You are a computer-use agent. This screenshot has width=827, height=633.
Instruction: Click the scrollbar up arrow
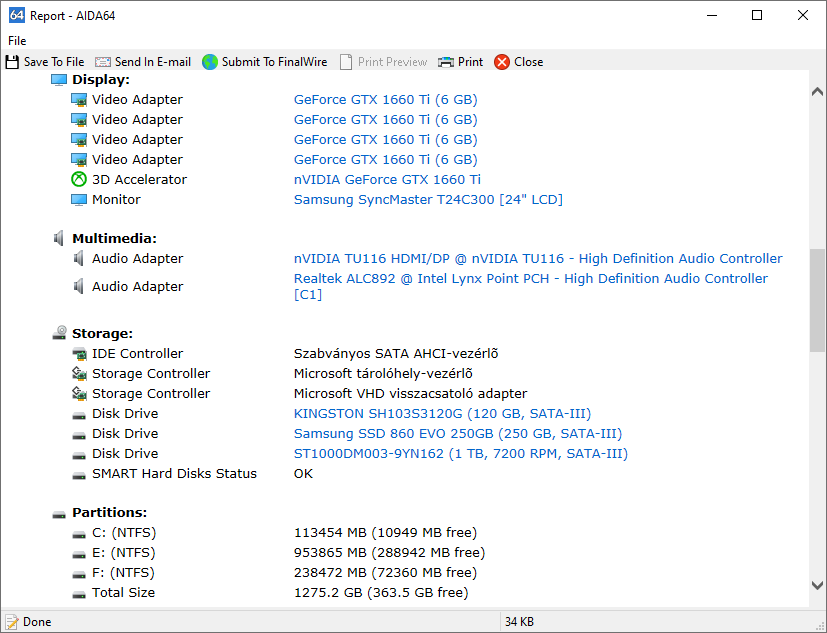[x=818, y=92]
